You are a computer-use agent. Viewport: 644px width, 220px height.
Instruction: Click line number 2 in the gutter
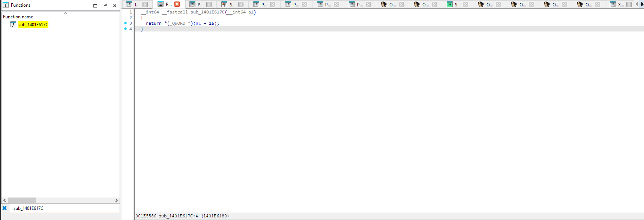pyautogui.click(x=131, y=18)
